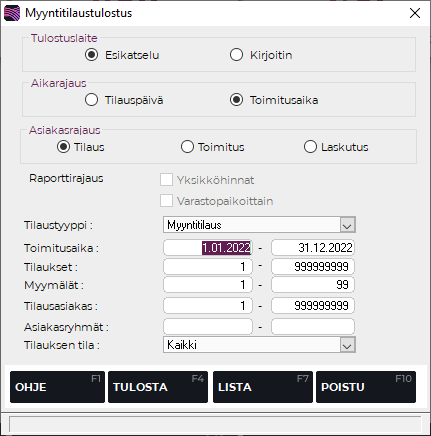Exit using the POISTU button
Image resolution: width=431 pixels, height=436 pixels.
pos(366,387)
